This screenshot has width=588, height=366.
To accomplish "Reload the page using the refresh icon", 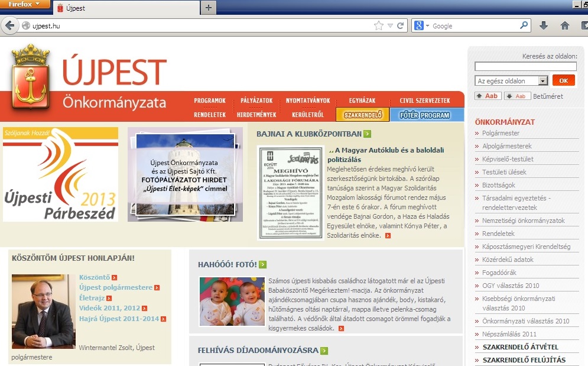I will (401, 26).
